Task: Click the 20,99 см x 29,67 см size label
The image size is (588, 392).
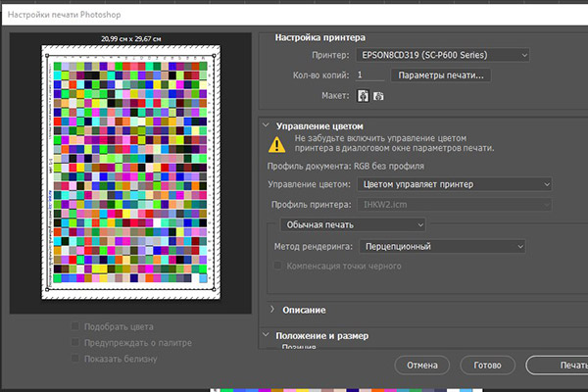Action: click(x=131, y=38)
